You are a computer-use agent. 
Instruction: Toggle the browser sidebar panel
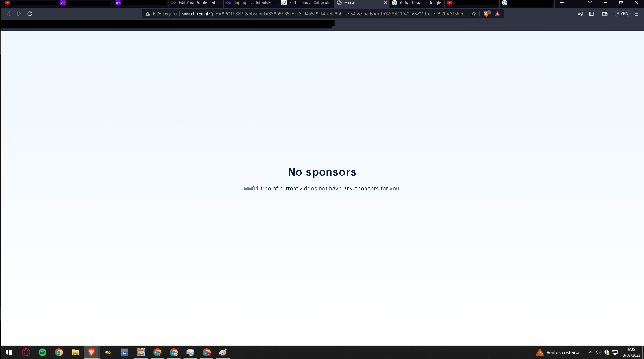(591, 14)
